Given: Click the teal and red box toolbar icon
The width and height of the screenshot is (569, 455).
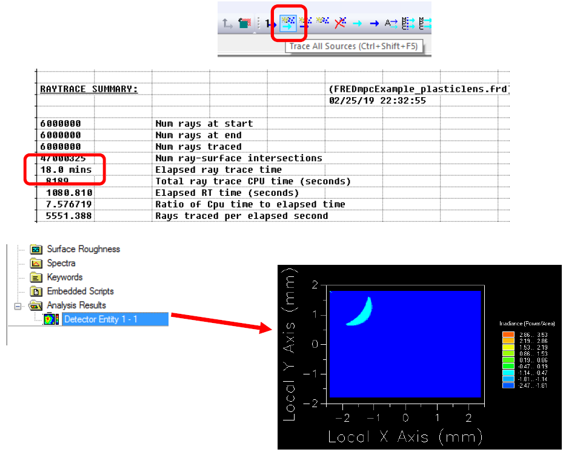Looking at the screenshot, I should coord(245,23).
